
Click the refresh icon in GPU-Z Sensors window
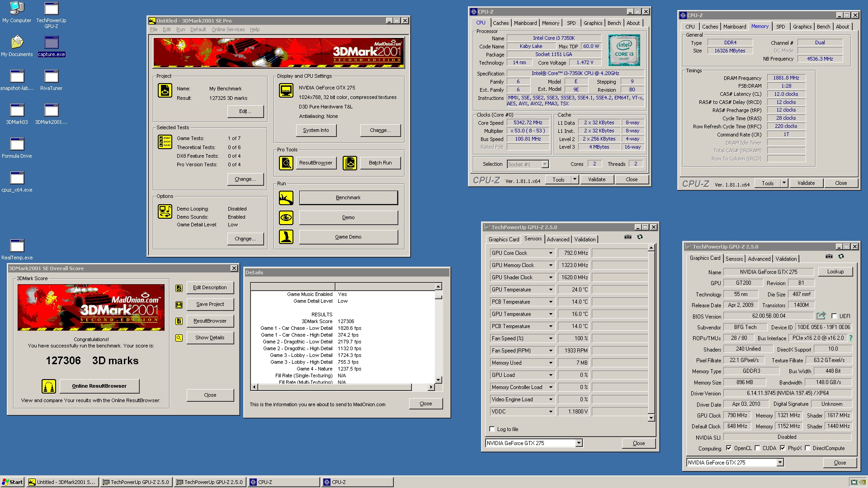(640, 237)
